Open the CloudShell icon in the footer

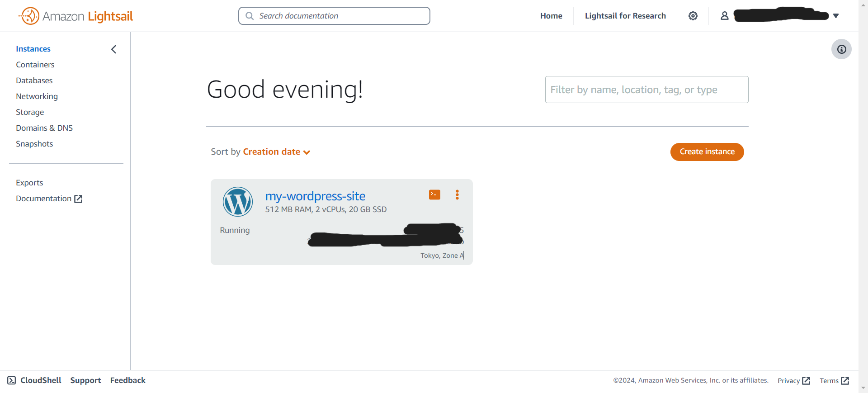[12, 380]
